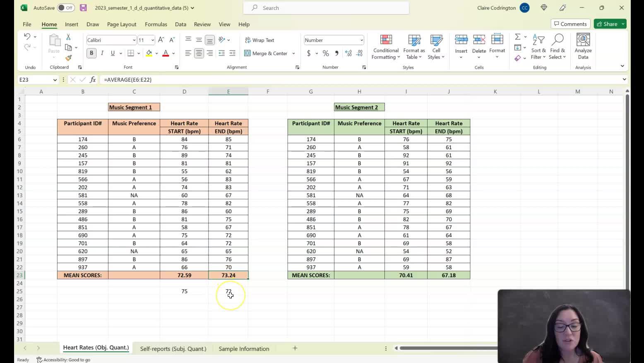
Task: Click the Align Left icon
Action: (x=188, y=53)
